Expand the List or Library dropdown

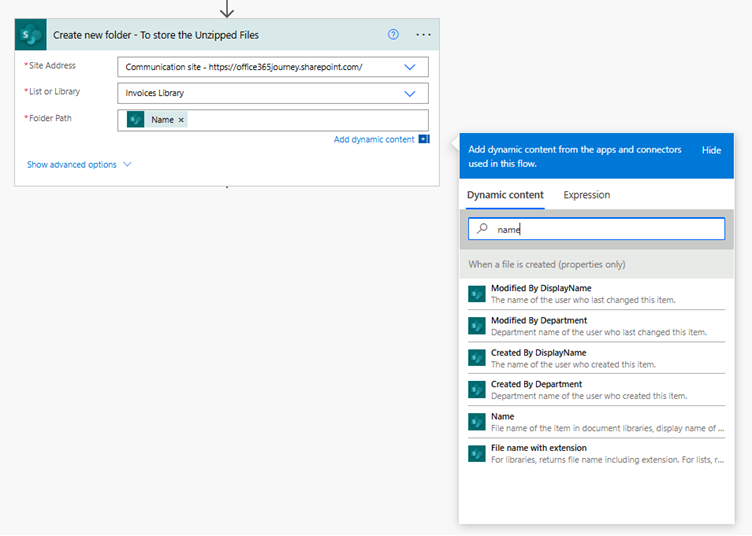pyautogui.click(x=410, y=93)
